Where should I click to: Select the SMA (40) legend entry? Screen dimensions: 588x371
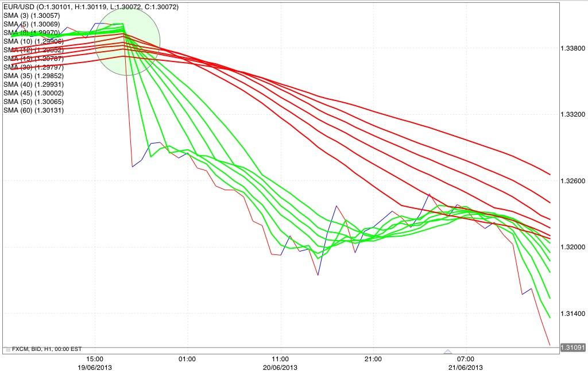(33, 84)
